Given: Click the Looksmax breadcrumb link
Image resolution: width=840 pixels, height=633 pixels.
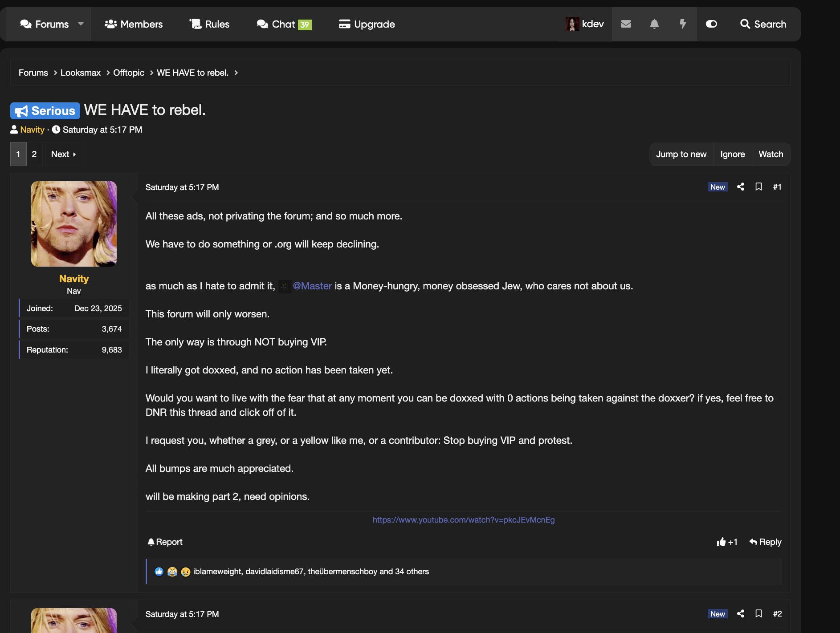Looking at the screenshot, I should coord(81,73).
